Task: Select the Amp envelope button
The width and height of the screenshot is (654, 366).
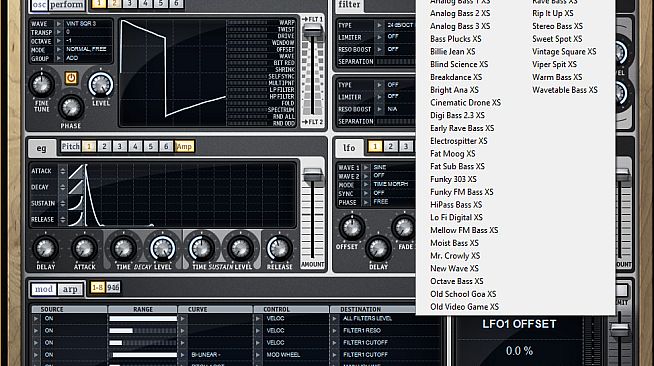Action: (x=184, y=146)
